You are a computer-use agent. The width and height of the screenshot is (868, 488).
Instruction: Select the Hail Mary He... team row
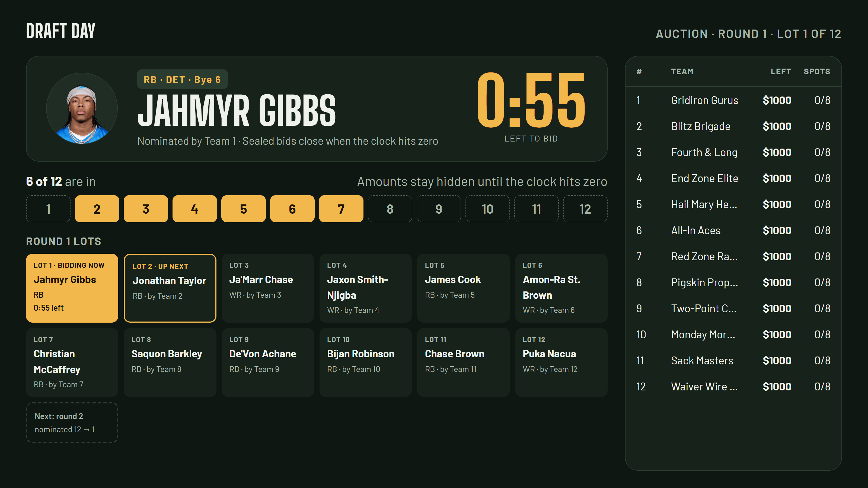(733, 204)
